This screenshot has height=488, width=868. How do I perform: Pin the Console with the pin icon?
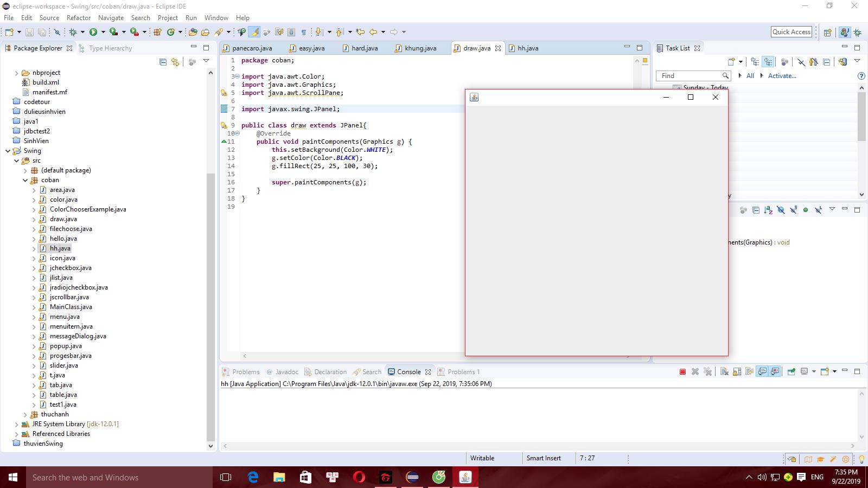click(x=791, y=371)
